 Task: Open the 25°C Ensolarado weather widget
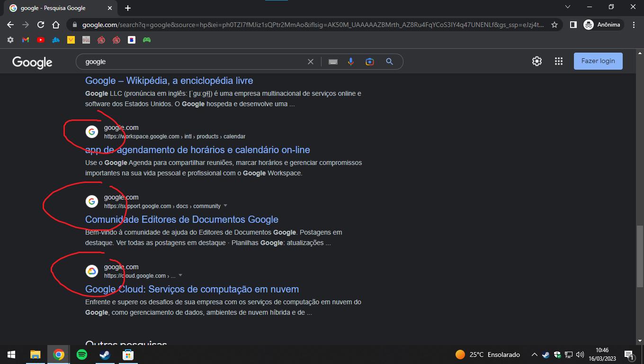point(488,355)
